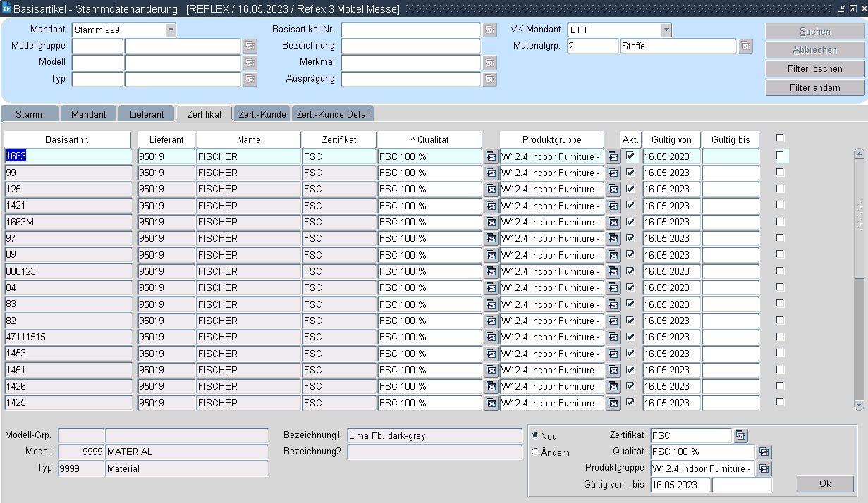This screenshot has width=868, height=503.
Task: Click lookup icon next to Merkmal field
Action: click(490, 63)
